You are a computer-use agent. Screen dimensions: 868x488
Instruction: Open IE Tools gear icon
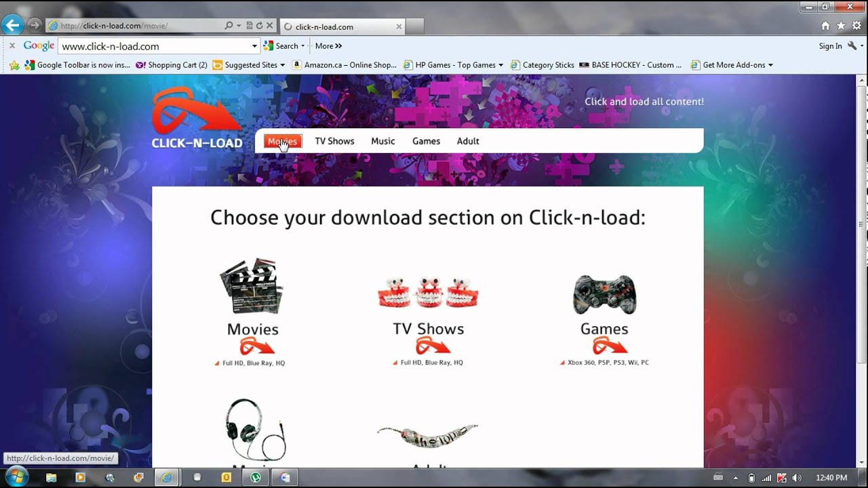[856, 26]
